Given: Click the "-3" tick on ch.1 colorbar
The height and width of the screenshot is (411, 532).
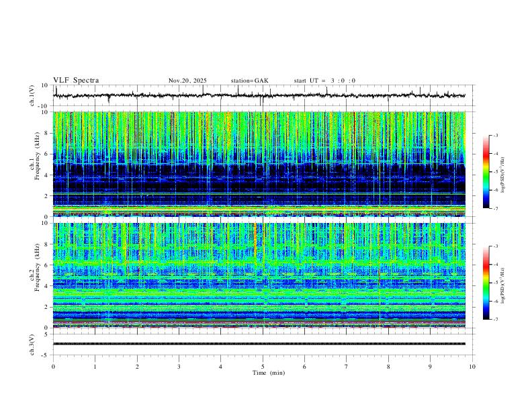Looking at the screenshot, I should pyautogui.click(x=496, y=136).
